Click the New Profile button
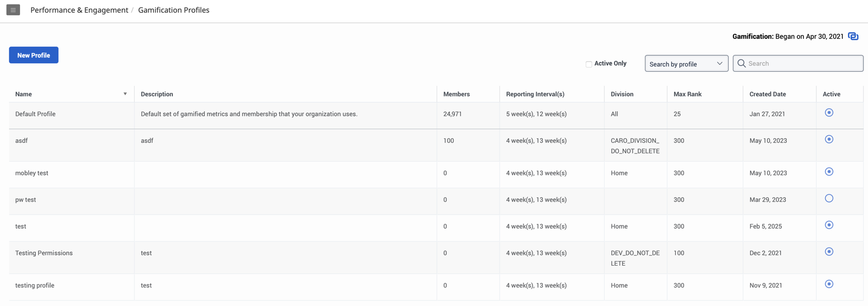This screenshot has width=868, height=306. 34,55
